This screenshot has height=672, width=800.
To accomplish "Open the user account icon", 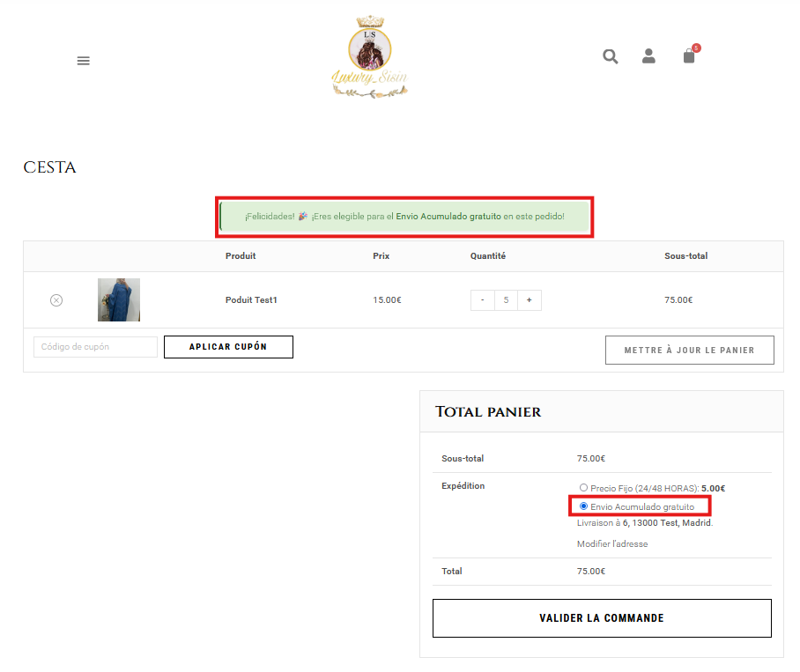I will click(x=648, y=56).
